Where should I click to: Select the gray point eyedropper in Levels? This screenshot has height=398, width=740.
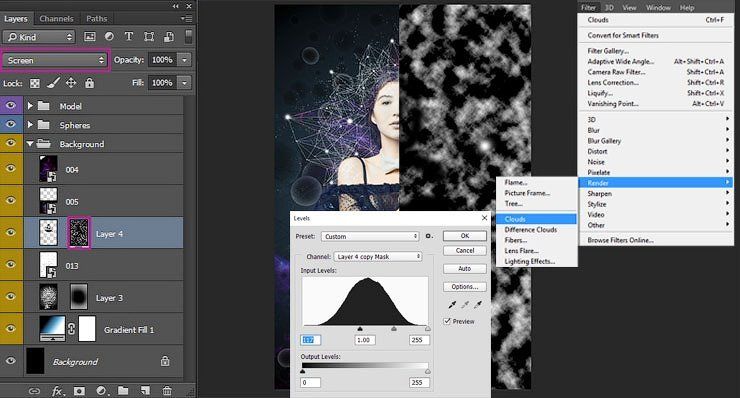[x=465, y=305]
